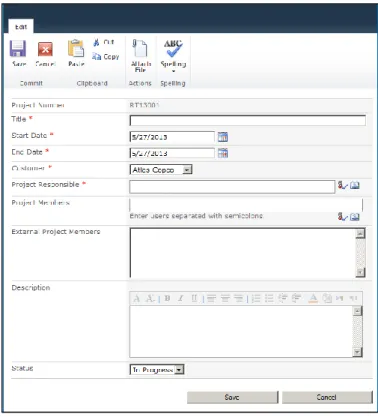
Task: Decrease indent in Description toolbar
Action: point(283,298)
